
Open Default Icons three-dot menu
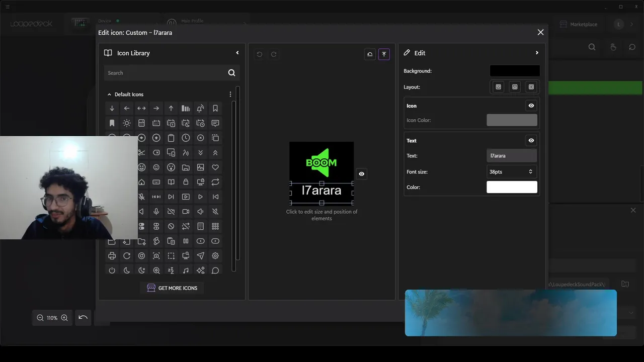[x=230, y=95]
